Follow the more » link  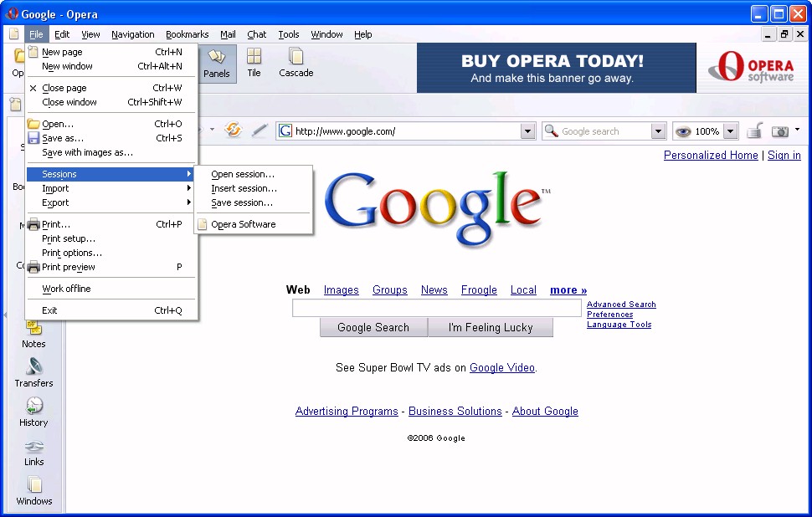pos(568,289)
